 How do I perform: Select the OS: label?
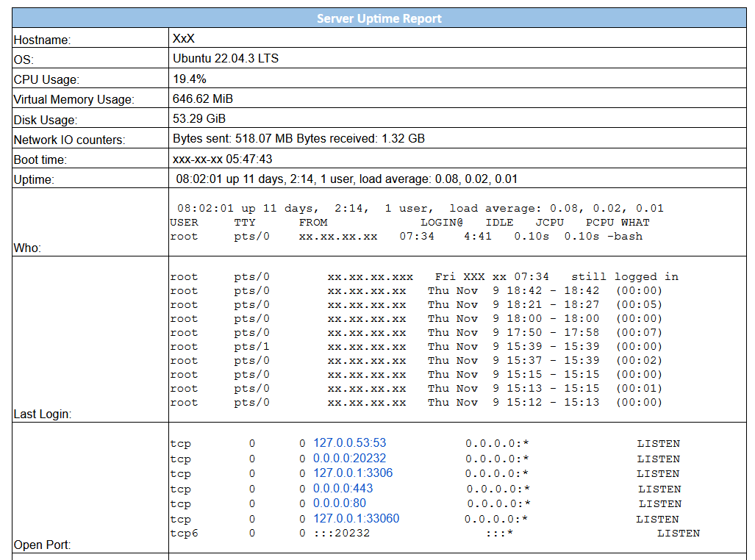(24, 60)
